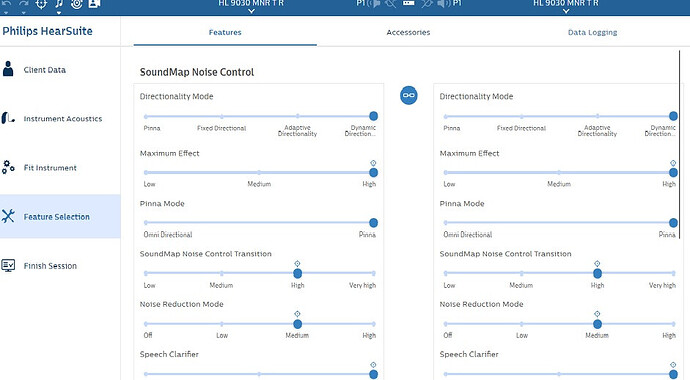Go to Fit Instrument label in sidebar

click(50, 168)
